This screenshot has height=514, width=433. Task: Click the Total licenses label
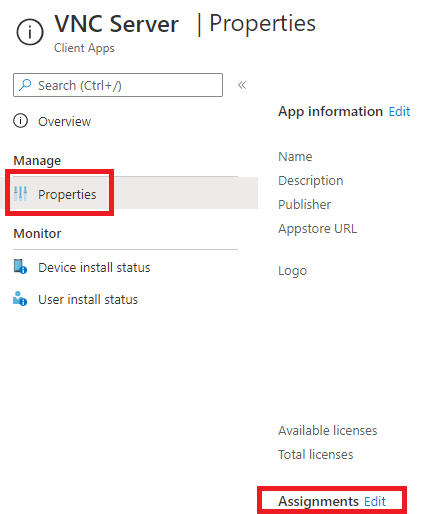pyautogui.click(x=316, y=455)
